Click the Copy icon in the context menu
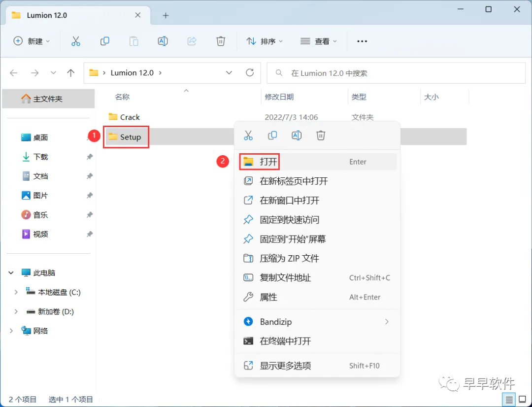Image resolution: width=532 pixels, height=407 pixels. coord(272,136)
